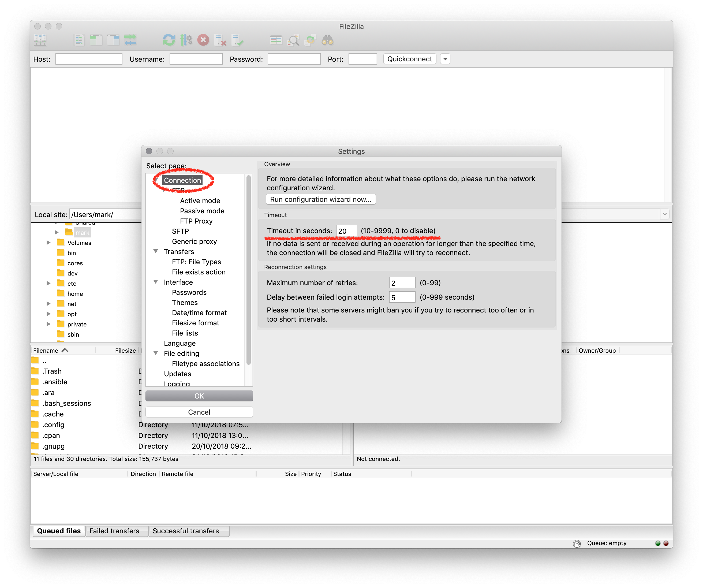Click the settings page list scrollbar

[x=248, y=270]
